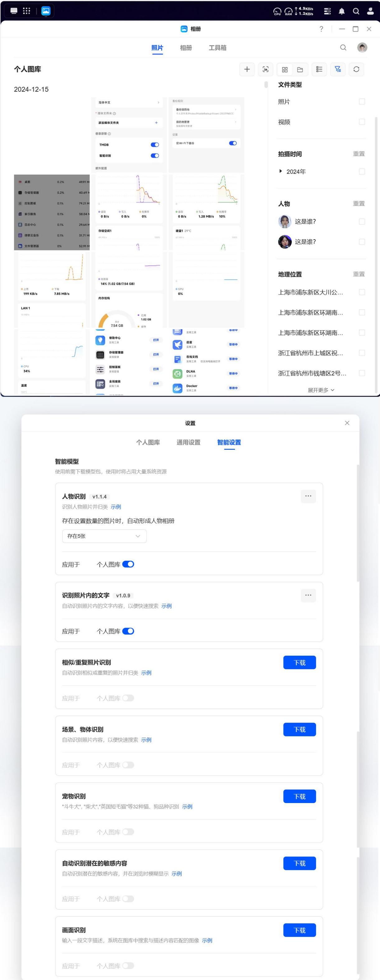
Task: Check the 浙江省杭州市钱塘区2号… location box
Action: coord(362,373)
